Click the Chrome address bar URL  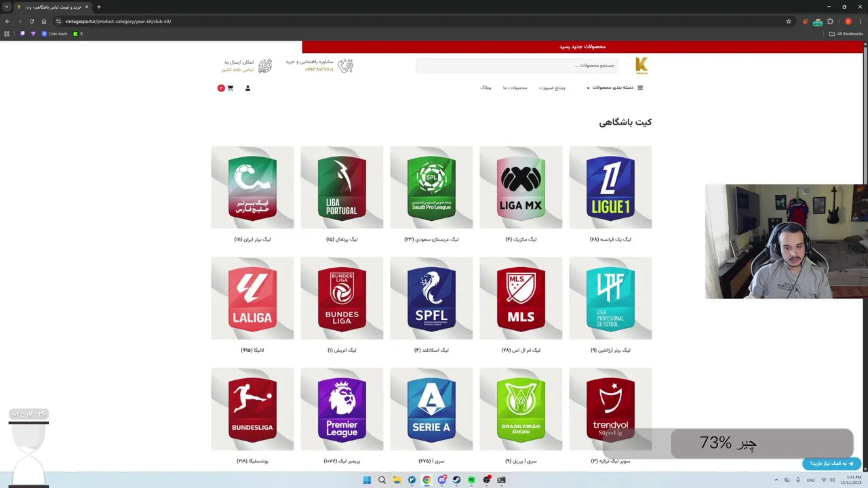[118, 21]
